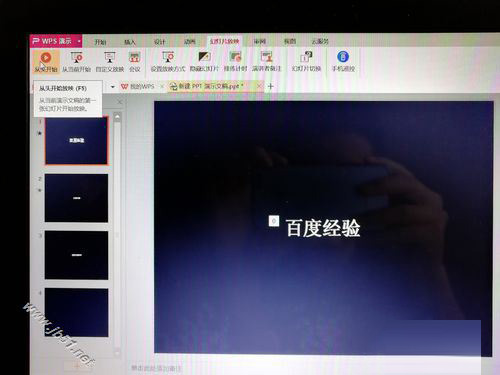Select the 新建 PPT 演示文稿 document tab

tap(209, 86)
